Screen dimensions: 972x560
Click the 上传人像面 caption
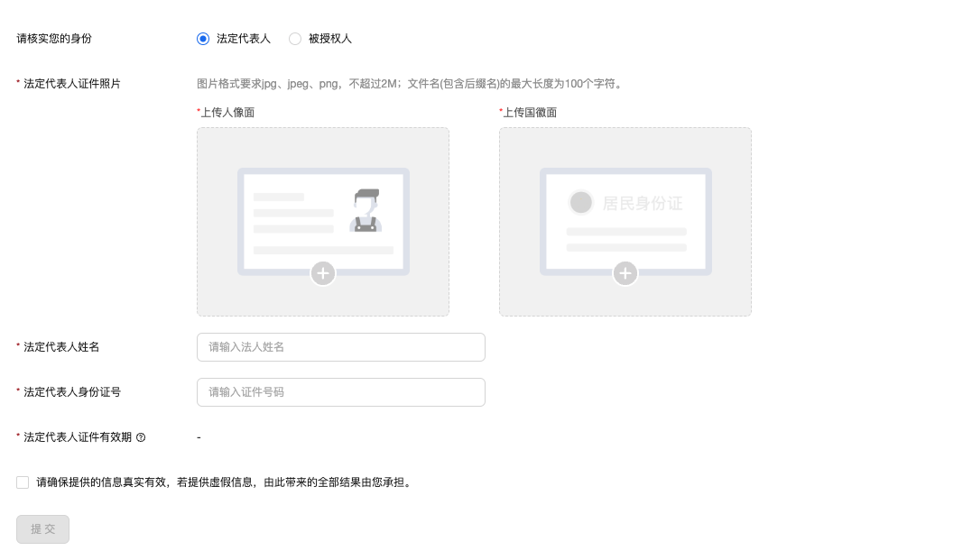tap(227, 112)
